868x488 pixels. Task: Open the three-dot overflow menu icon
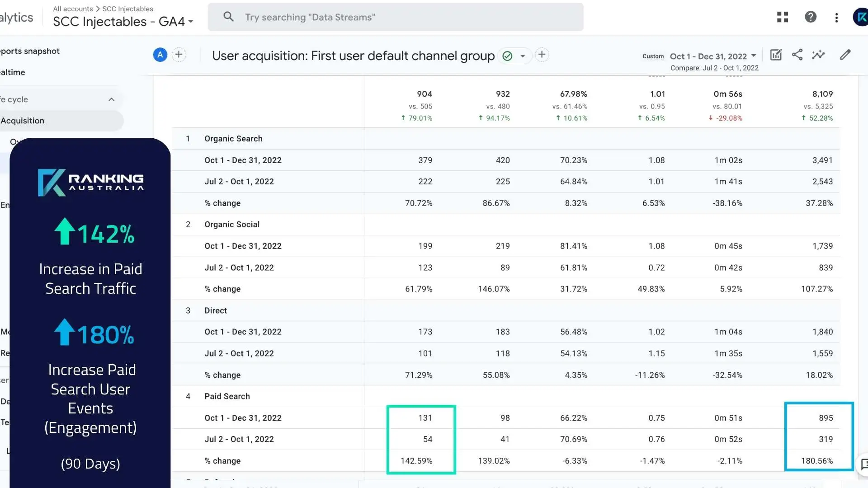[837, 17]
